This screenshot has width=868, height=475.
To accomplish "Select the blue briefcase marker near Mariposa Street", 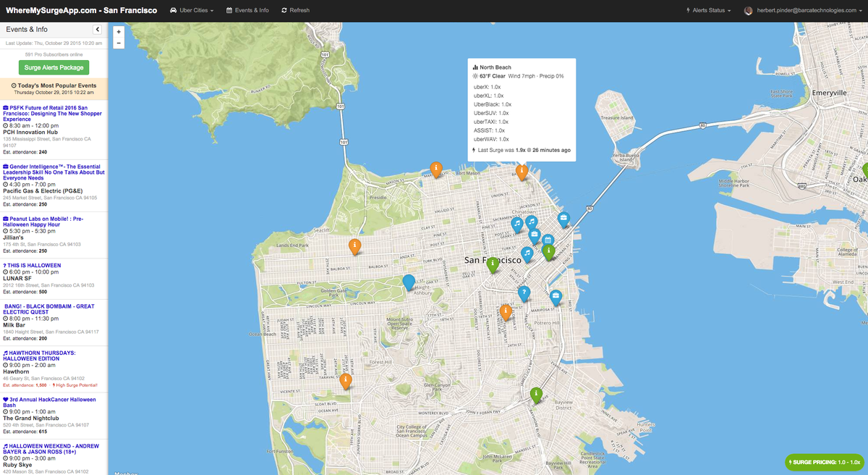I will pos(556,297).
